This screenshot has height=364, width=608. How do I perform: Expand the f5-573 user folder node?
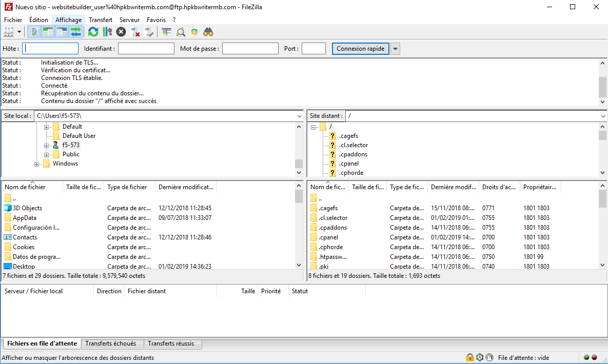pyautogui.click(x=46, y=146)
